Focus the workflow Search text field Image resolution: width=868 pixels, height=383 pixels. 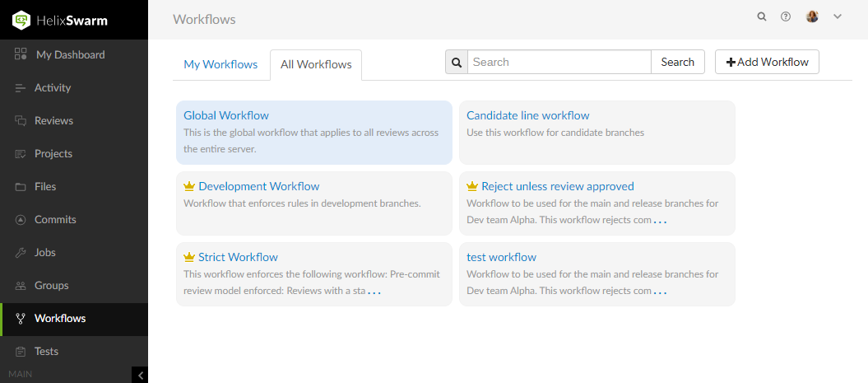point(559,62)
